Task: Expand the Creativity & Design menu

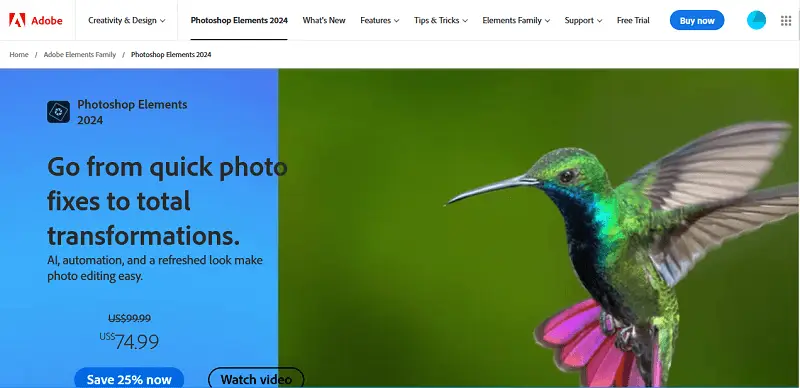Action: pos(127,20)
